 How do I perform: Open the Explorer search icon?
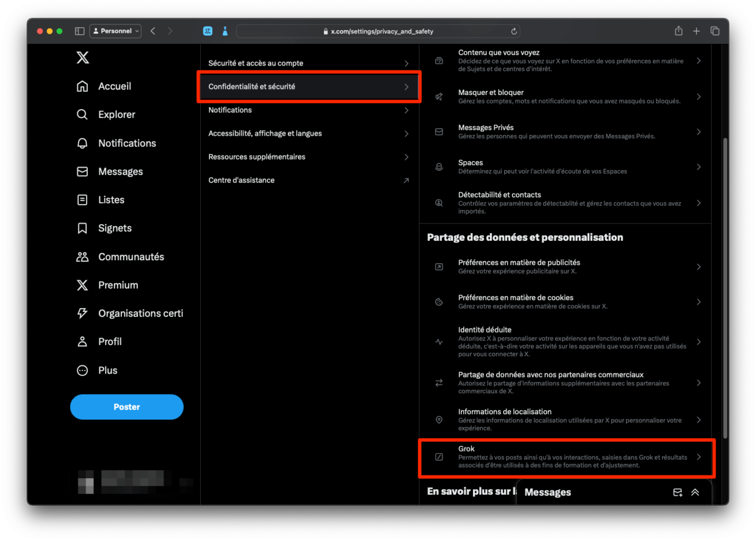click(x=82, y=115)
